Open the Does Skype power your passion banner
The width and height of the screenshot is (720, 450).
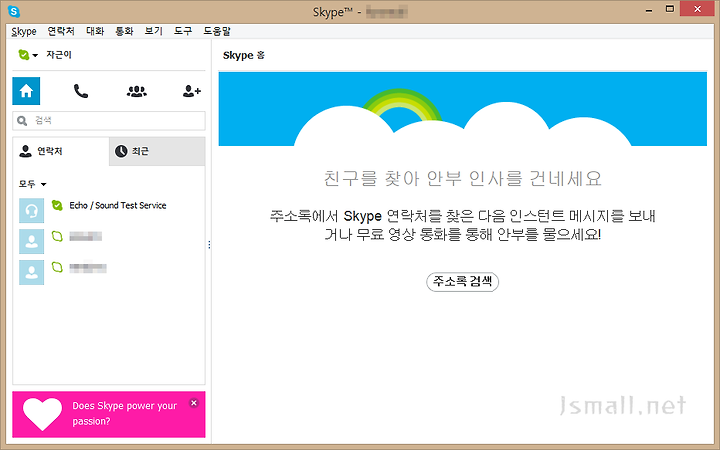point(109,414)
